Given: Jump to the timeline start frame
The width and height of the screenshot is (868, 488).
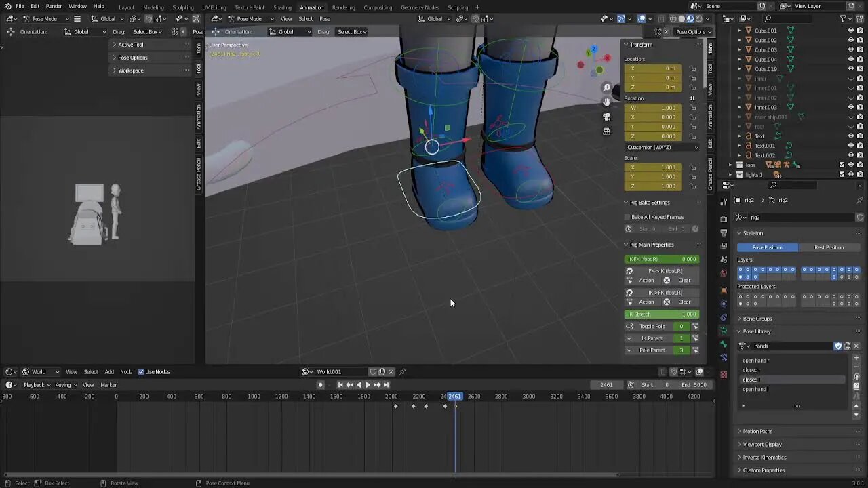Looking at the screenshot, I should click(340, 384).
